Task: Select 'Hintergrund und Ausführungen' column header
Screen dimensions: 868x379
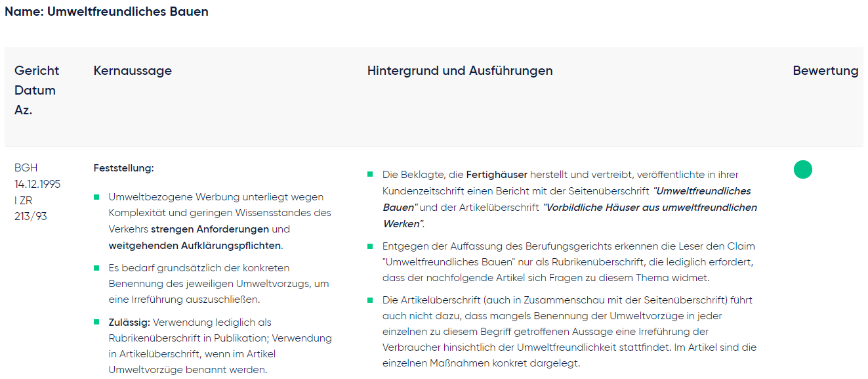Action: pyautogui.click(x=459, y=71)
